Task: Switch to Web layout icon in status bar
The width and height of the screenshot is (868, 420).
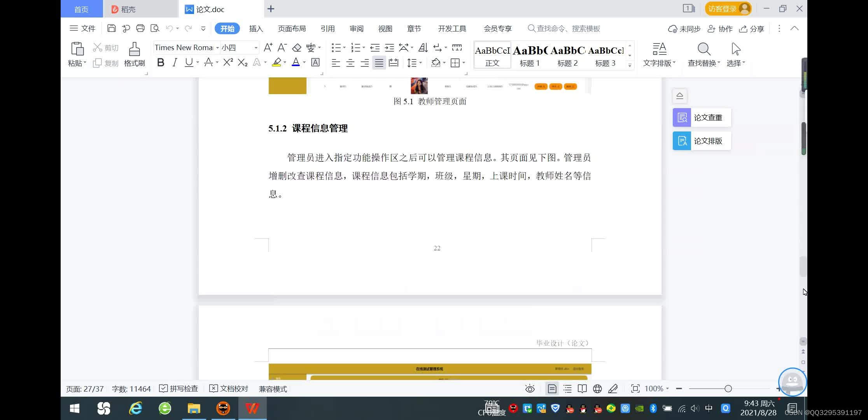Action: (x=597, y=388)
